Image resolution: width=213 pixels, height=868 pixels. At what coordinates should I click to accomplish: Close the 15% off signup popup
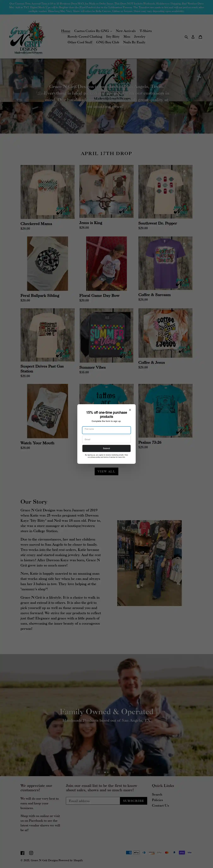[130, 410]
